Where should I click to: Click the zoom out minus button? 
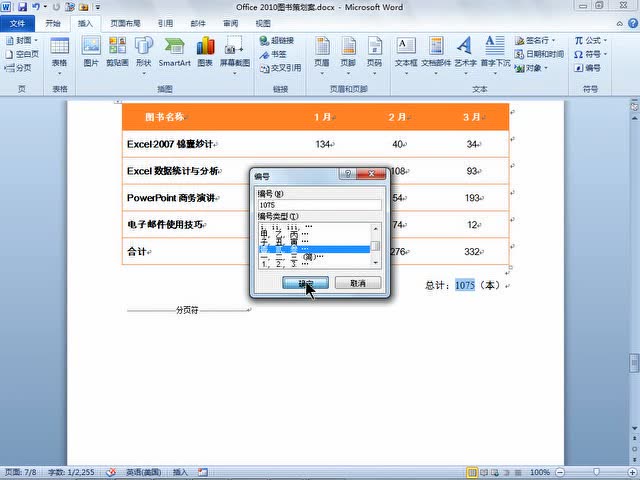pos(561,472)
